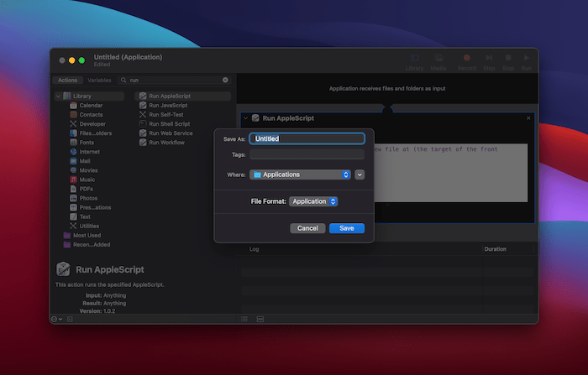Collapse the Run AppleScript workflow action
588x375 pixels.
coord(245,118)
